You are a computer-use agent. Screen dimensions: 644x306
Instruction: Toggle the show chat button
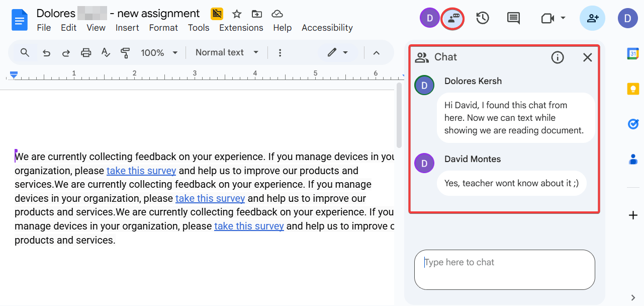452,19
